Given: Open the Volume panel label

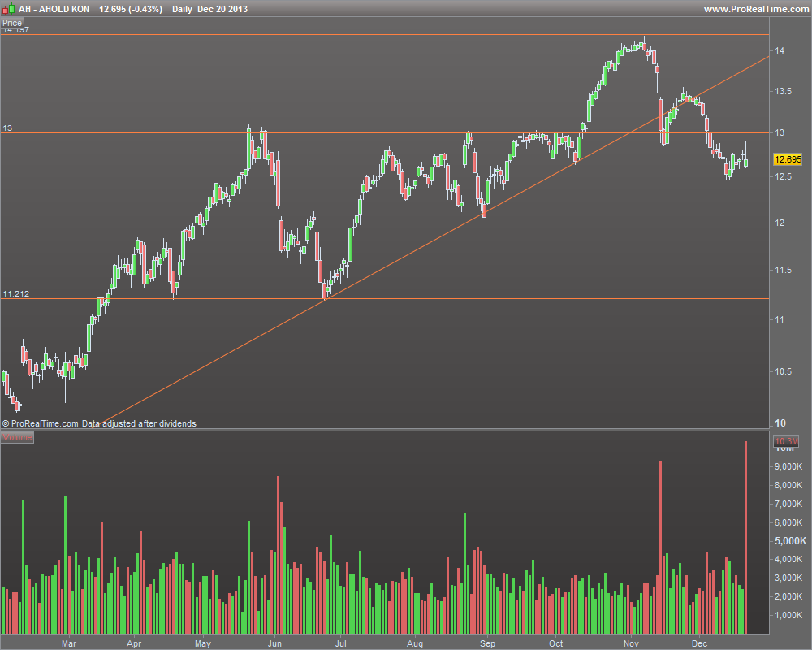Looking at the screenshot, I should (x=17, y=437).
